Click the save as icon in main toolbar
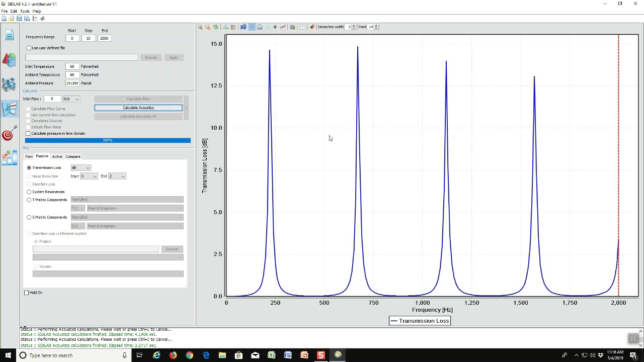The image size is (644, 362). pyautogui.click(x=27, y=19)
